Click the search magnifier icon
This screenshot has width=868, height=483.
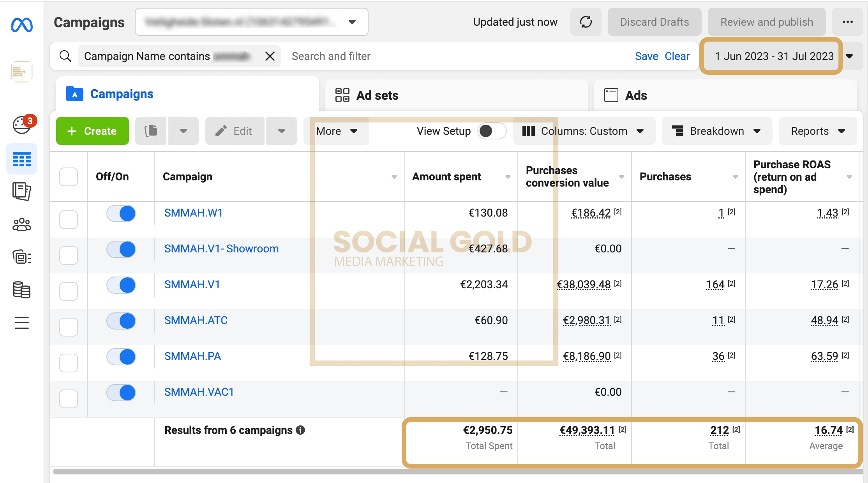[x=65, y=56]
